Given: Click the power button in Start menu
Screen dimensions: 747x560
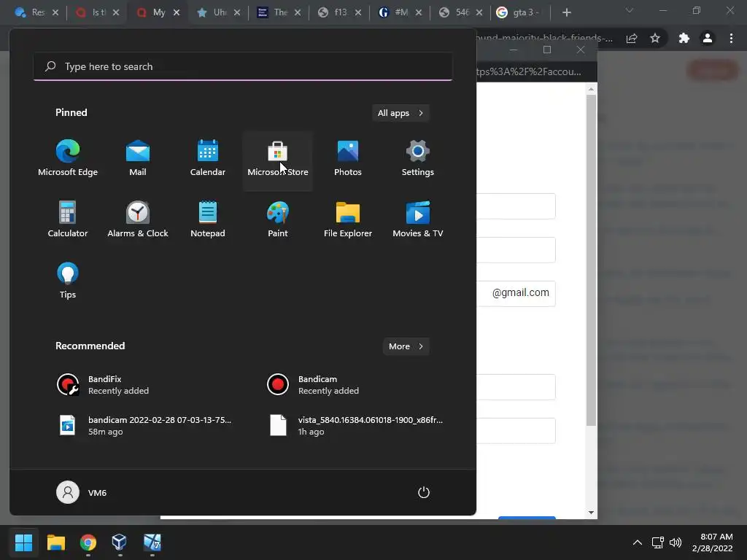Looking at the screenshot, I should click(424, 492).
